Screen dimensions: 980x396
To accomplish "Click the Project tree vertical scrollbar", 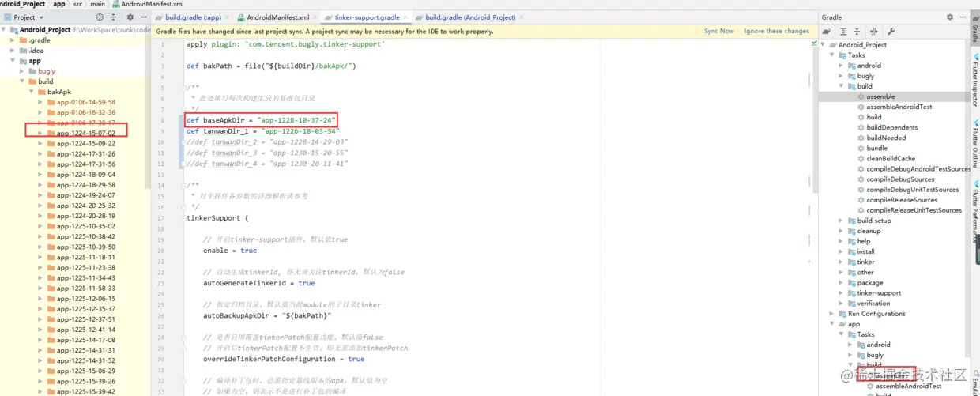I will (x=147, y=107).
